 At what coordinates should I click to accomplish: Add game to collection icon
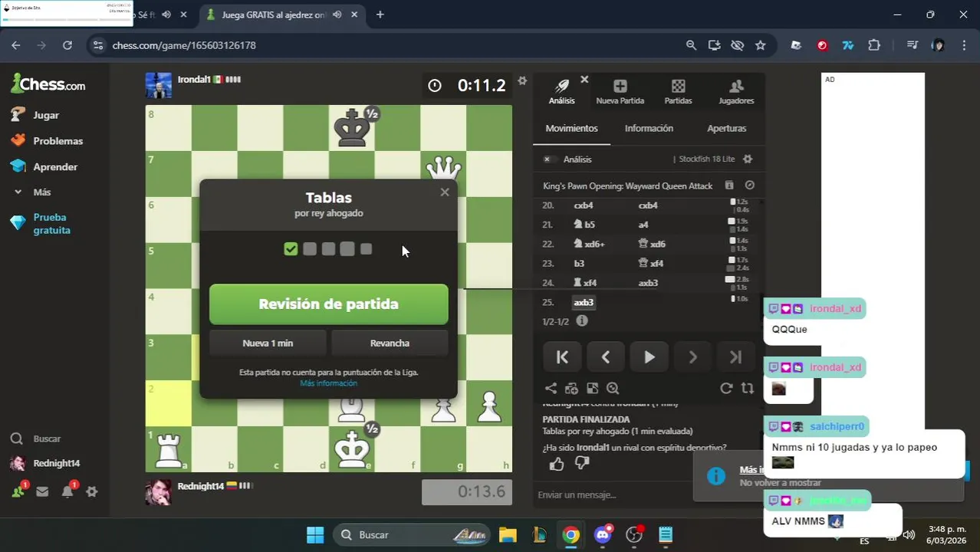coord(571,389)
